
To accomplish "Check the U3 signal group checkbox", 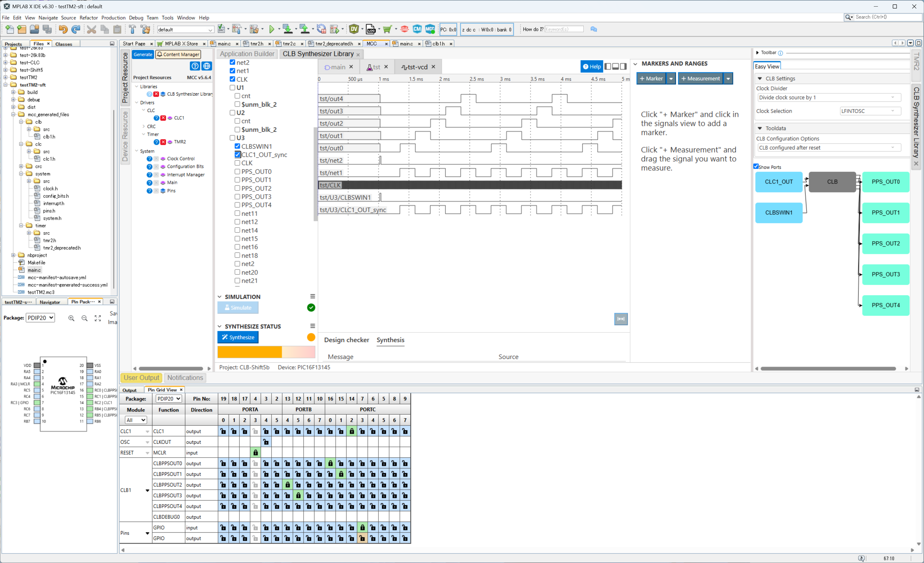I will pyautogui.click(x=233, y=138).
